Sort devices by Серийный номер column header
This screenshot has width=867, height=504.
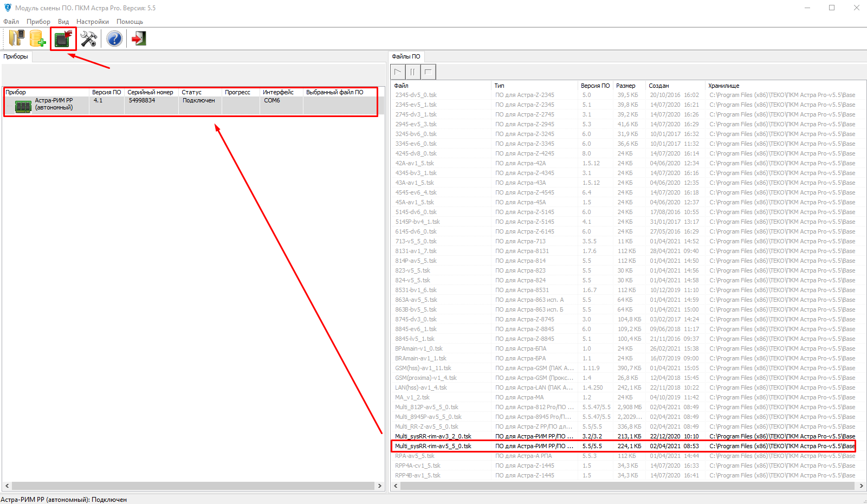coord(150,92)
